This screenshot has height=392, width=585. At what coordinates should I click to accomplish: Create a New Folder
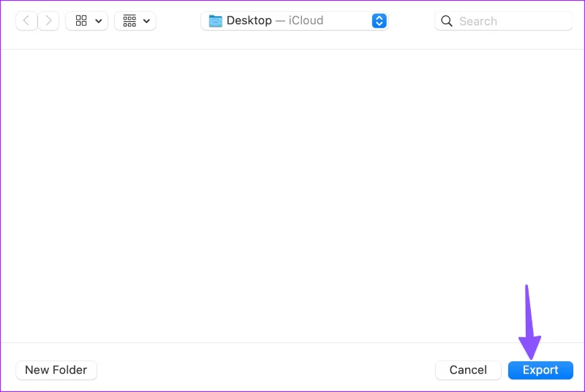56,370
